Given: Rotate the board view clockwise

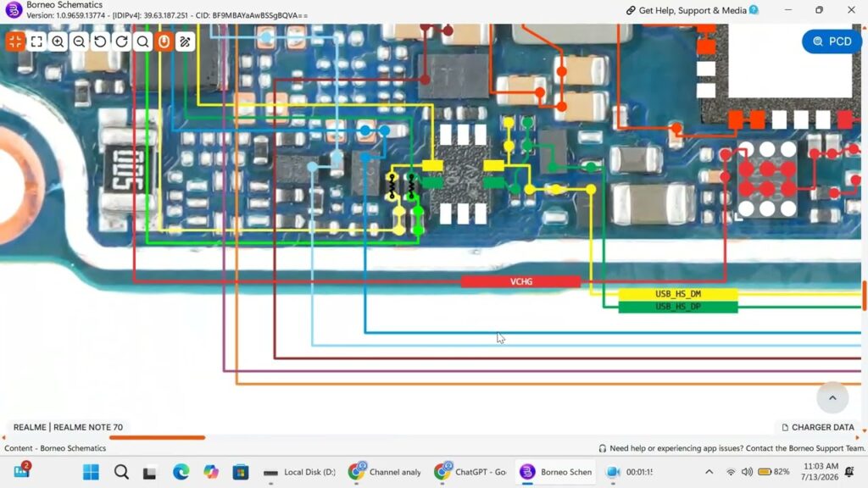Looking at the screenshot, I should tap(122, 42).
